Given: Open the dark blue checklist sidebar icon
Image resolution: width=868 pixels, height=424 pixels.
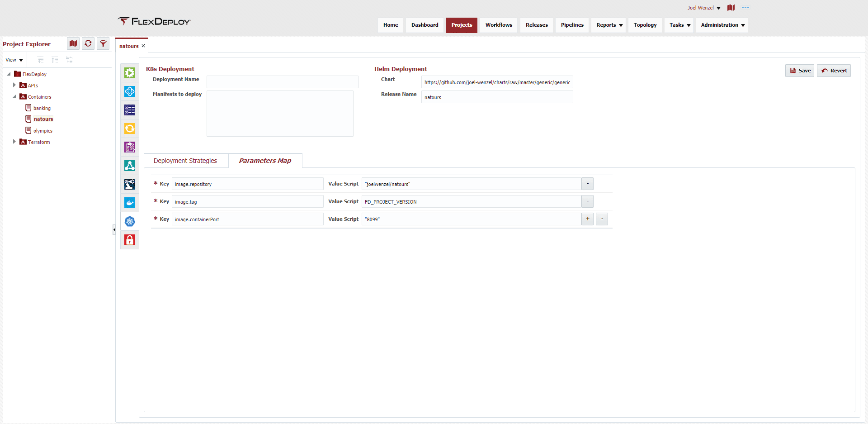Looking at the screenshot, I should point(130,110).
